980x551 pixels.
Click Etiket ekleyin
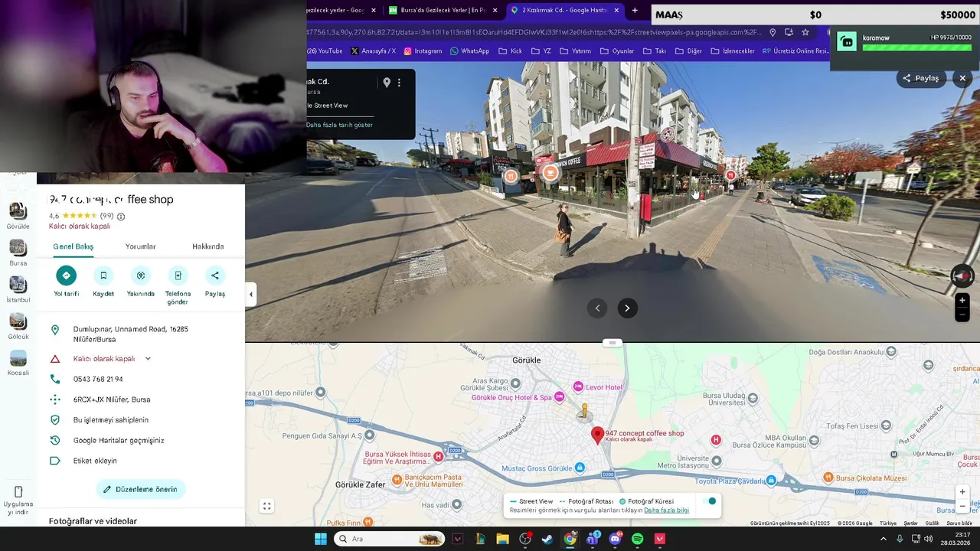(x=95, y=461)
